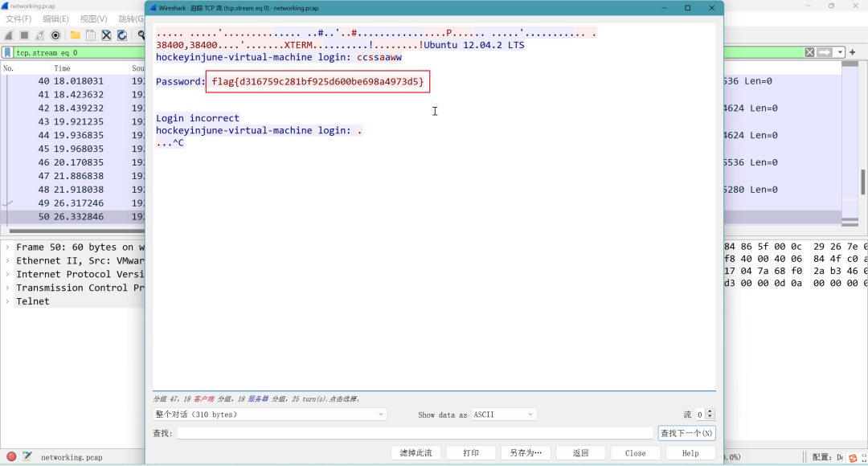Click the close capture file X icon

[x=106, y=35]
